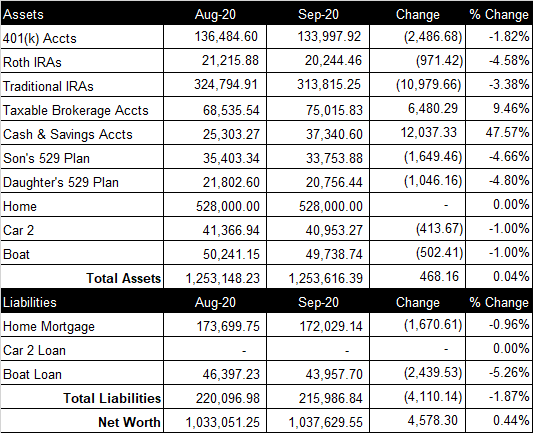Select the 401(k) Accts row label
The width and height of the screenshot is (533, 433).
click(x=39, y=38)
